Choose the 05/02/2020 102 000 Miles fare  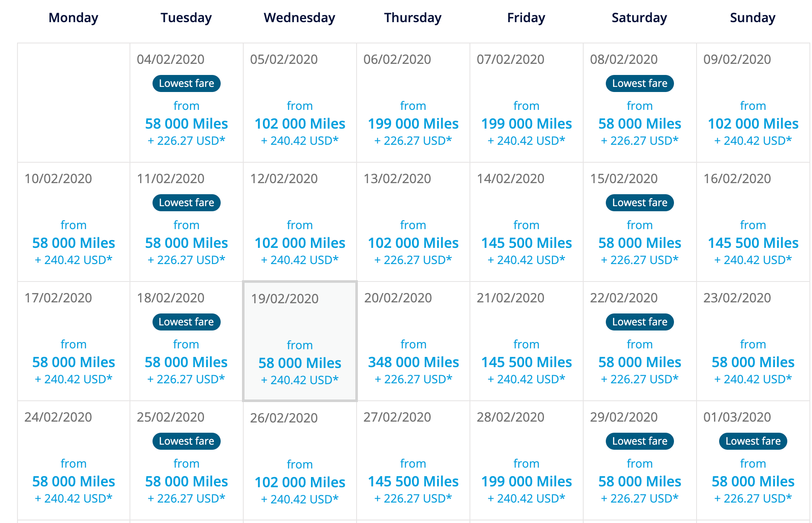click(300, 103)
